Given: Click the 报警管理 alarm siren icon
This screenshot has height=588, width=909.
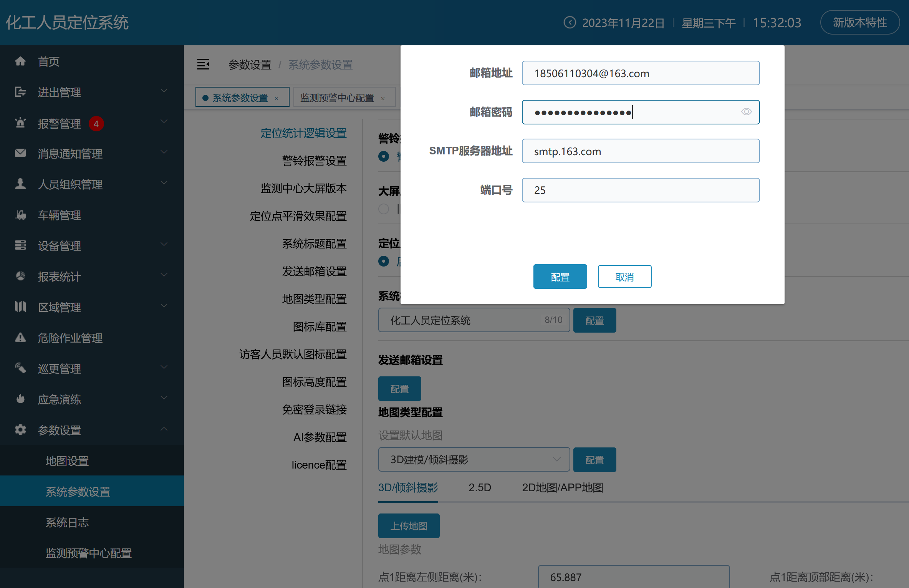Looking at the screenshot, I should click(x=20, y=123).
